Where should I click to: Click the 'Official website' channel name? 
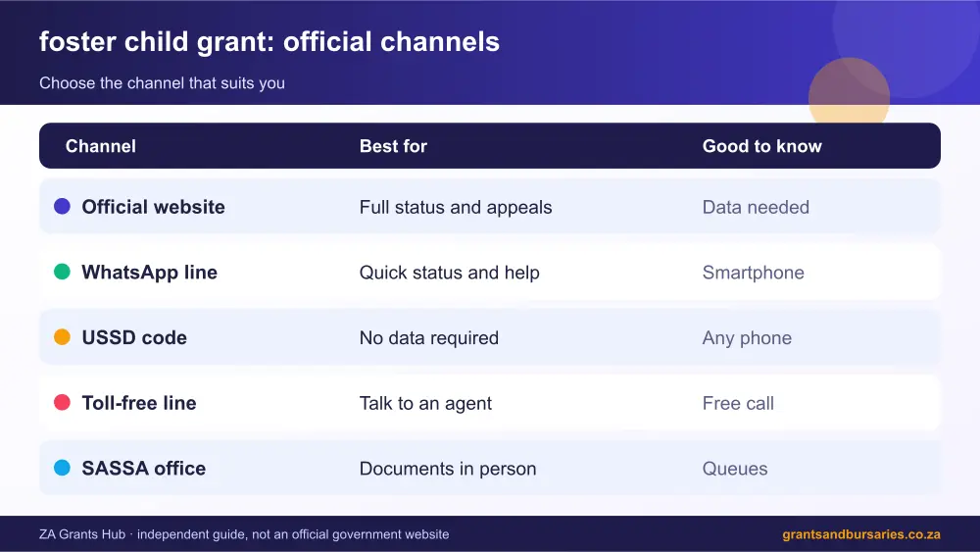coord(153,207)
